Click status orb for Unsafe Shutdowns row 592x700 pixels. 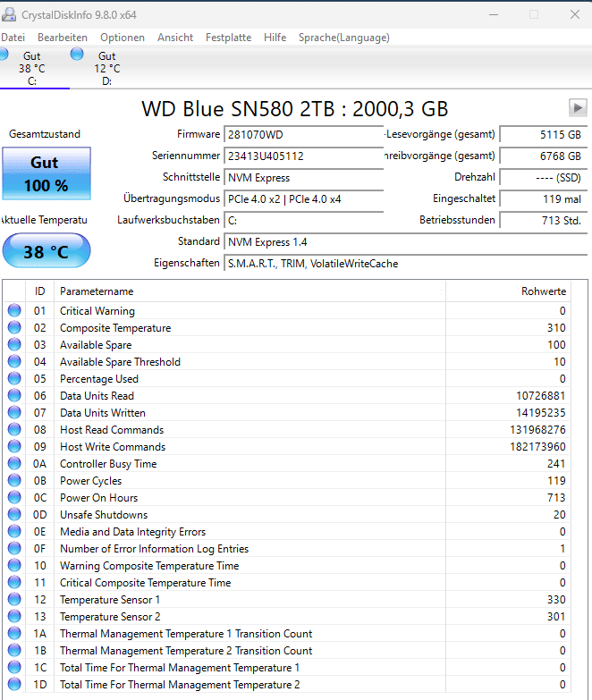[x=14, y=514]
